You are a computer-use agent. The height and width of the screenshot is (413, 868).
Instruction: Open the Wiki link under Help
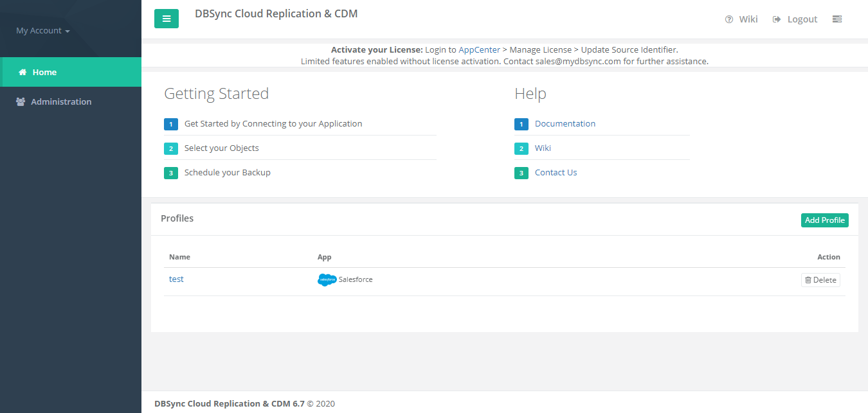tap(543, 148)
